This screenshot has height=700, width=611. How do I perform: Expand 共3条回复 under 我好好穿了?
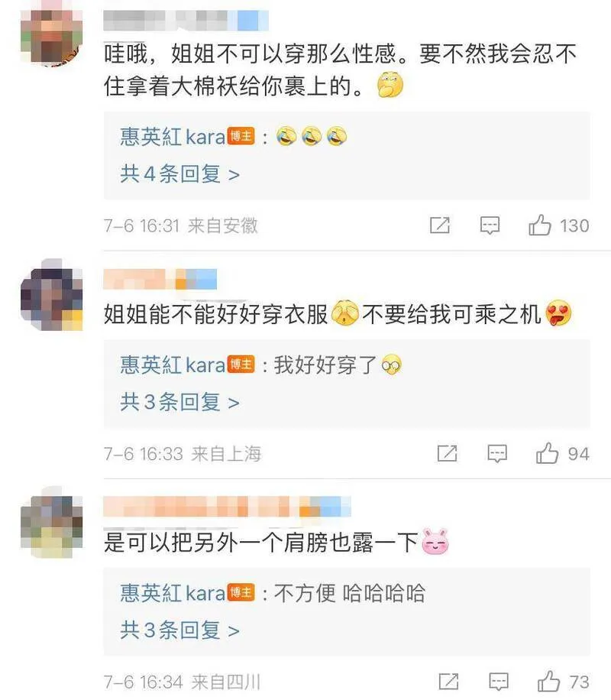(180, 402)
